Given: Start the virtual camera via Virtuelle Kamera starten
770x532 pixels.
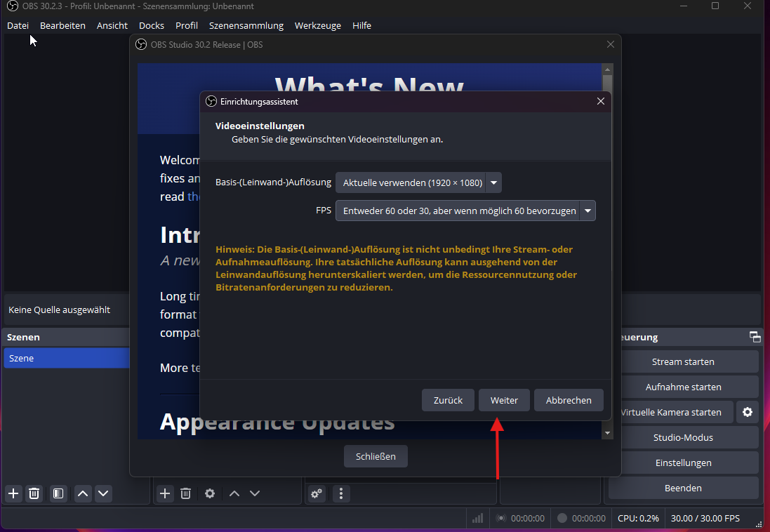Looking at the screenshot, I should coord(677,412).
